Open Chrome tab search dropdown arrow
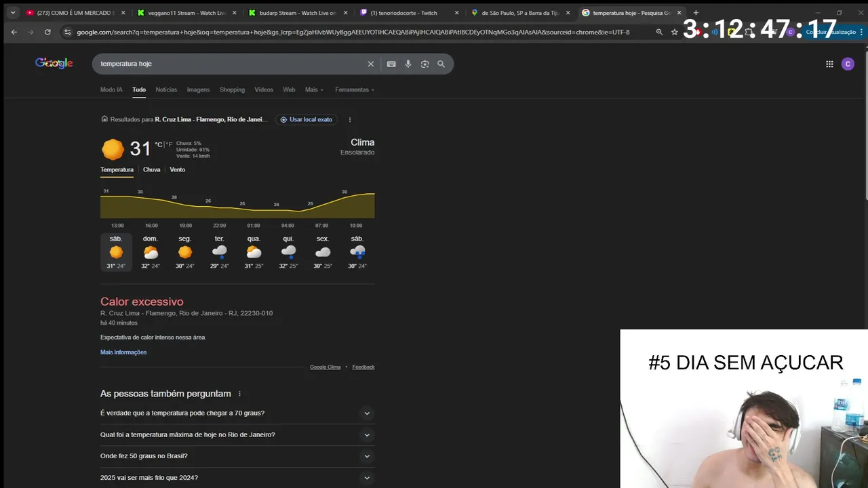Viewport: 868px width, 488px height. point(12,13)
